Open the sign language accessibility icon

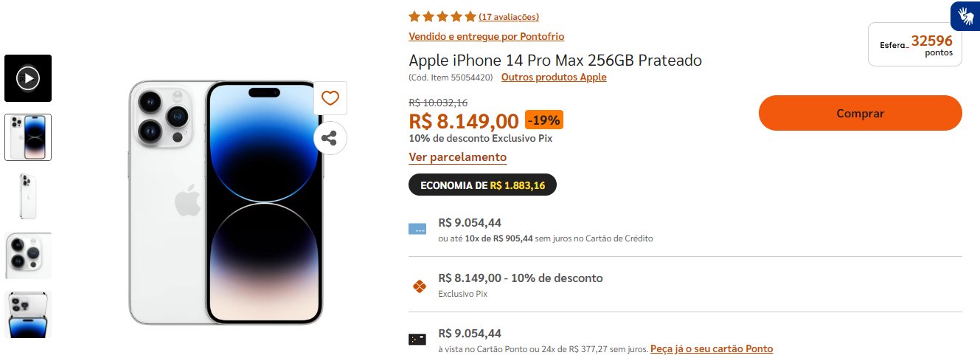point(965,15)
